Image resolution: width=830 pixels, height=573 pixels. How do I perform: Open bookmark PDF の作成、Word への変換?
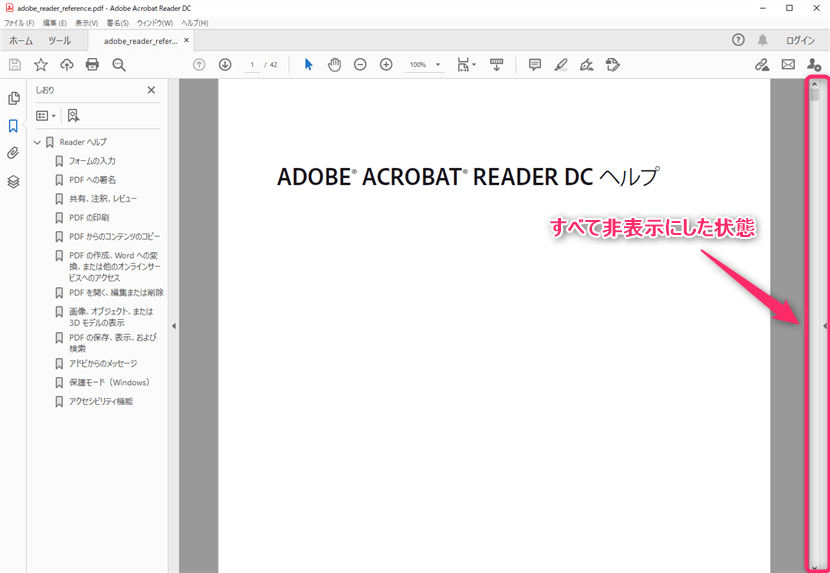pos(115,266)
